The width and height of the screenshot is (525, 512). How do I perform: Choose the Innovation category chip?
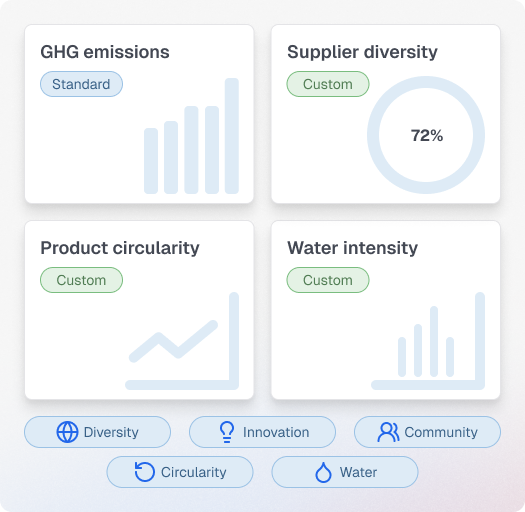point(262,432)
